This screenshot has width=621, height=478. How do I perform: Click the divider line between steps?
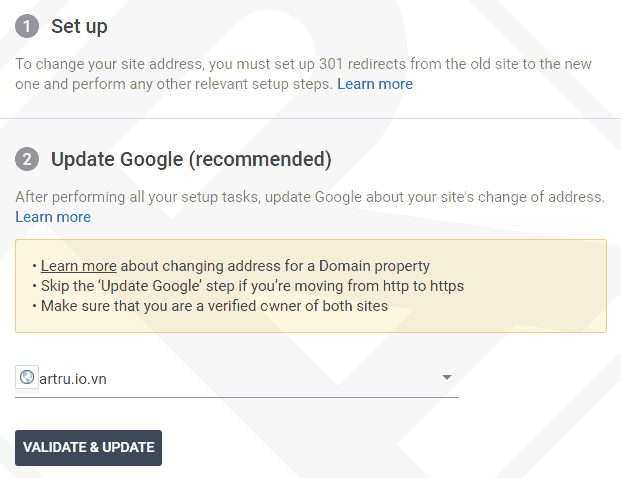310,118
